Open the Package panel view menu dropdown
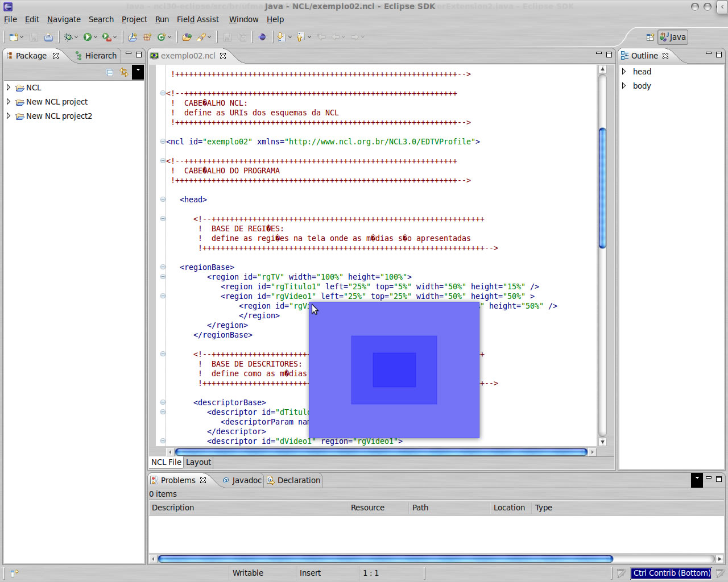Viewport: 728px width, 582px height. coord(138,72)
